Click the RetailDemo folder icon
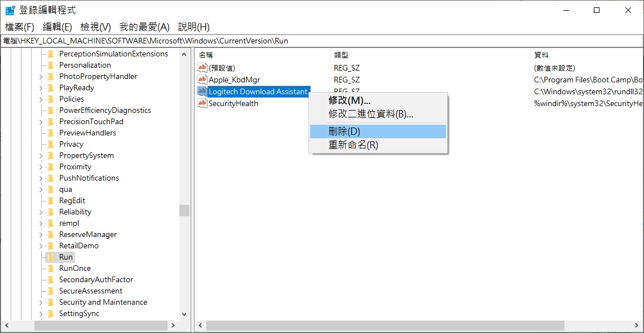The image size is (644, 333). (x=51, y=246)
